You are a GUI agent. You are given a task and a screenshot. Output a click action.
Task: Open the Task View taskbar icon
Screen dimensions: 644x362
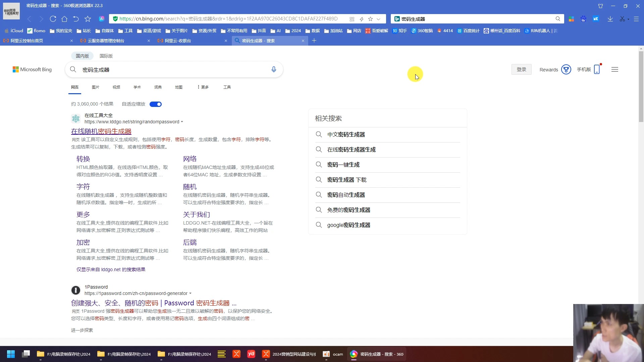tap(26, 354)
